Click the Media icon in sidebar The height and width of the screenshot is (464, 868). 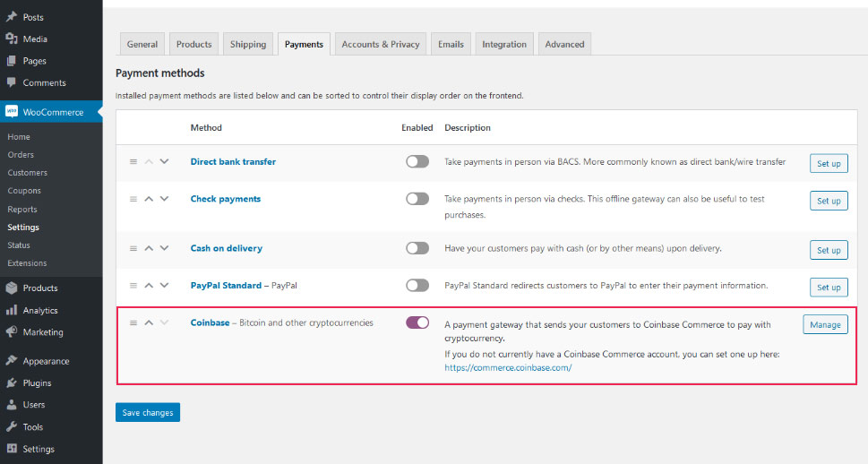pyautogui.click(x=12, y=39)
